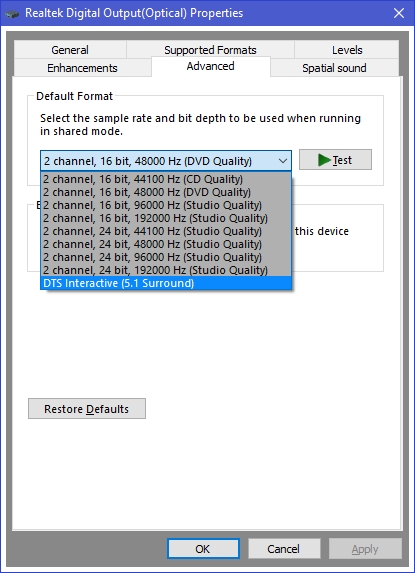Collapse the Default Format combo box
415x573 pixels.
click(x=166, y=161)
